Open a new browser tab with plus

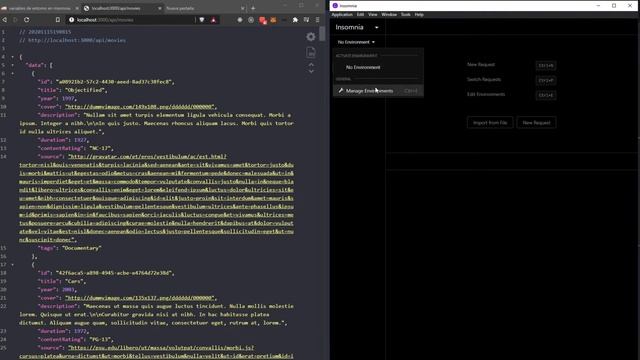coord(253,8)
